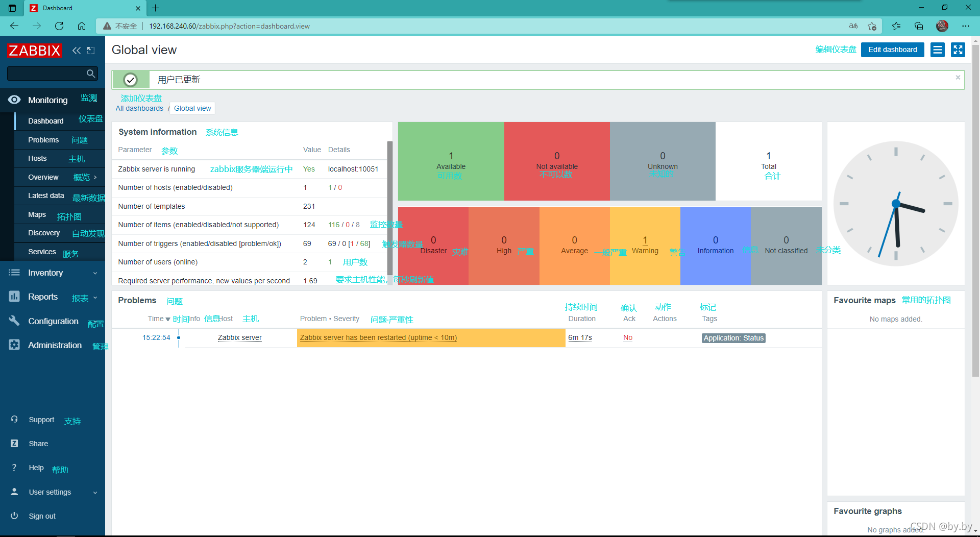
Task: Close the user updated notification message
Action: click(x=958, y=78)
